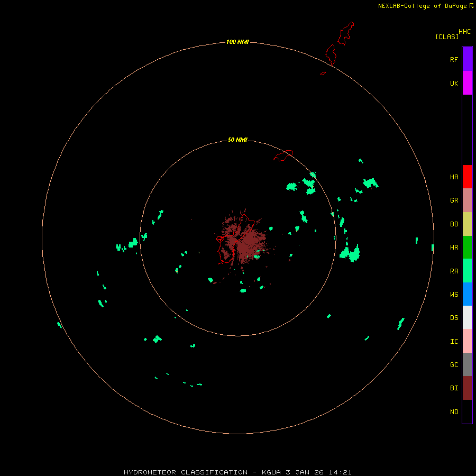Click the HHC product label
Viewport: 476px width, 476px height.
[464, 32]
